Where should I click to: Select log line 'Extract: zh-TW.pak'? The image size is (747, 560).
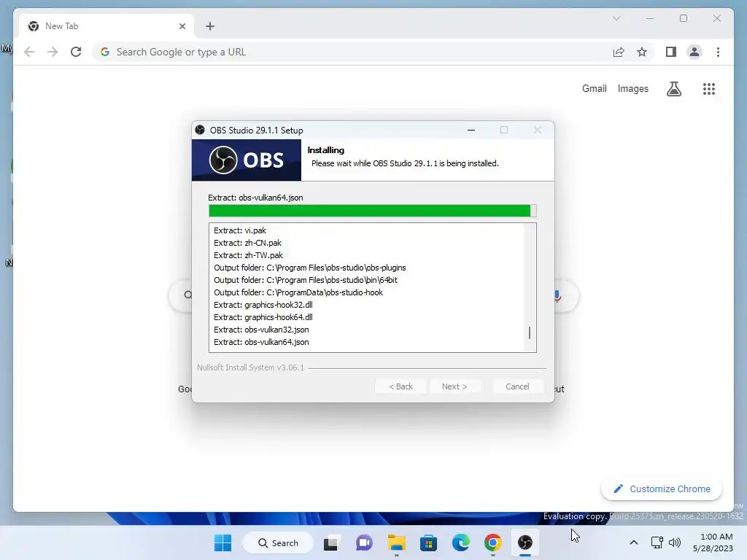[248, 255]
